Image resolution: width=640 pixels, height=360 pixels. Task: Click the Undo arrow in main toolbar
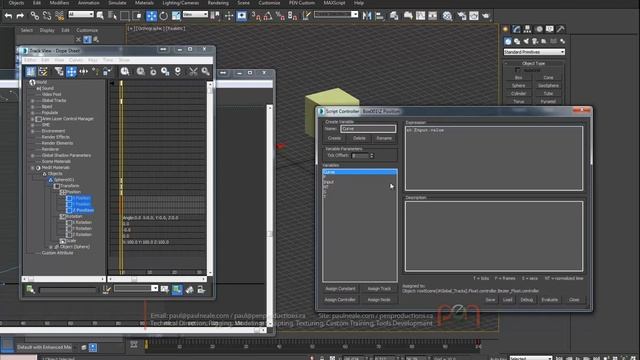(x=8, y=16)
